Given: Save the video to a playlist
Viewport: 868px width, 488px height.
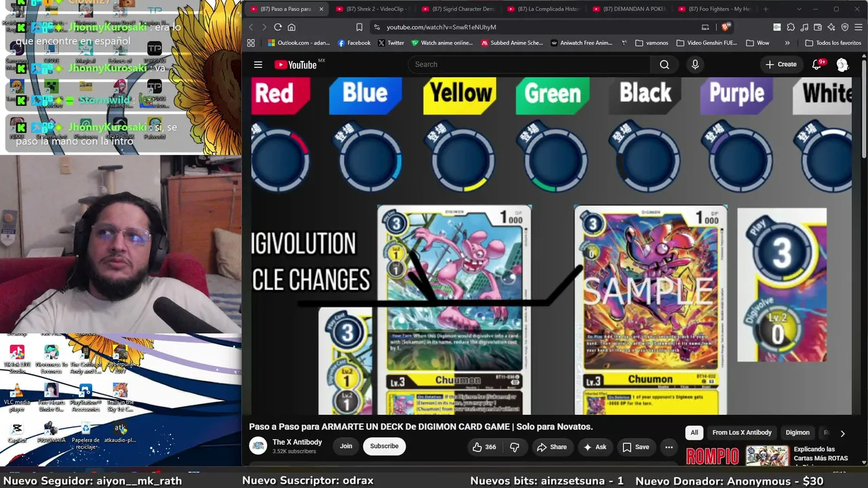Looking at the screenshot, I should point(636,447).
